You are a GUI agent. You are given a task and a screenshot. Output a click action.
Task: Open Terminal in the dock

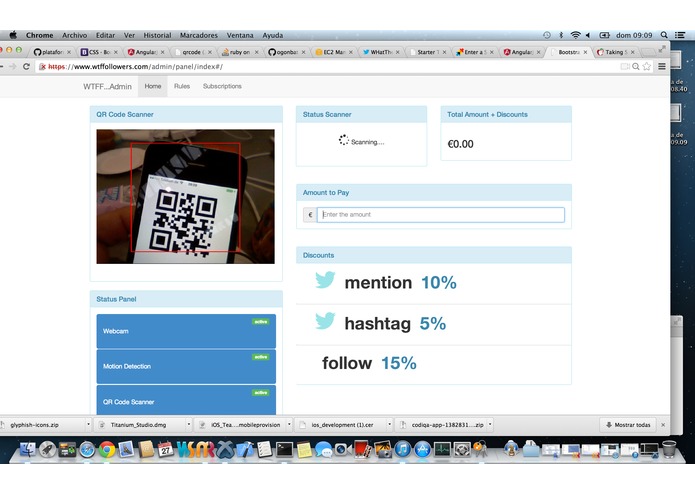pyautogui.click(x=284, y=450)
